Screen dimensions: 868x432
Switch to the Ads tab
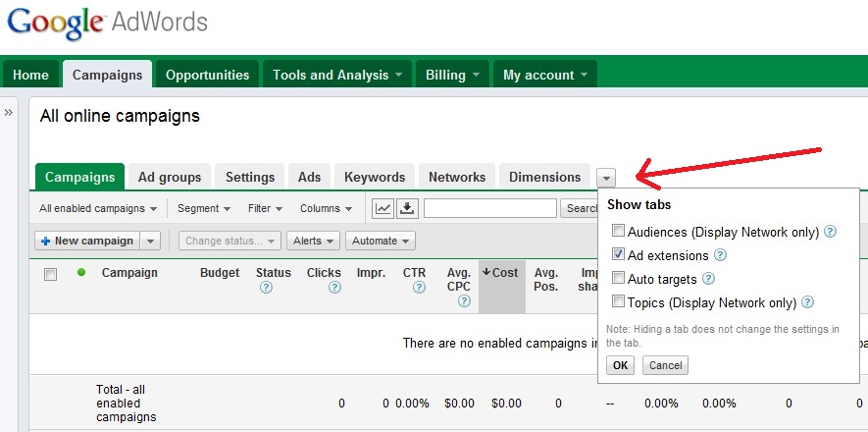(309, 178)
